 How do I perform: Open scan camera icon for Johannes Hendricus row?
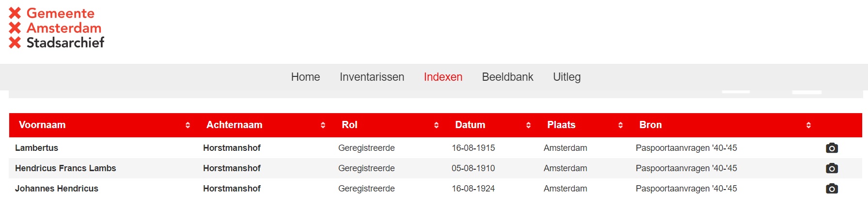coord(832,189)
